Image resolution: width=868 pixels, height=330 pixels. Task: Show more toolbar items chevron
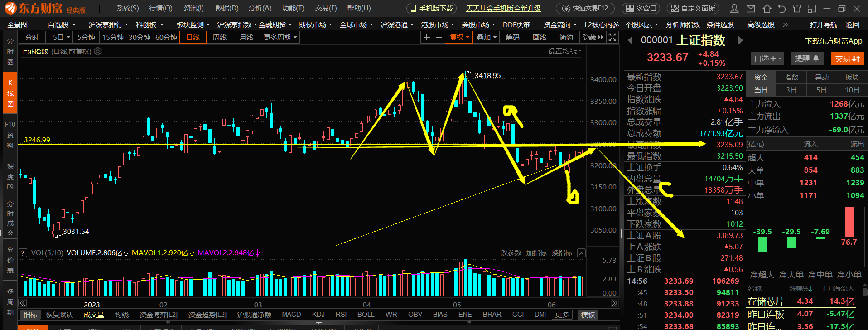pyautogui.click(x=786, y=24)
